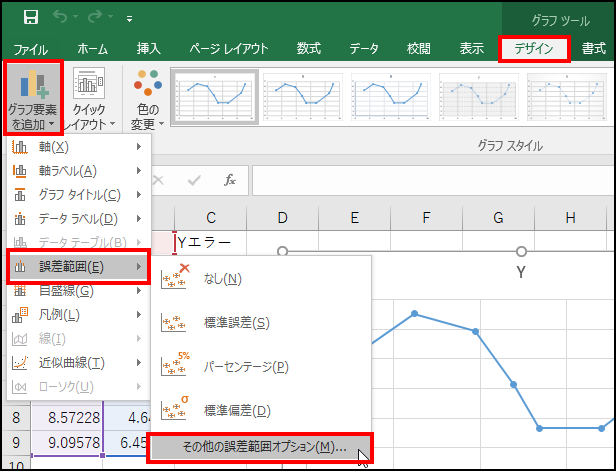Choose パーセンテージ(P) error bars option
The image size is (616, 471).
click(x=261, y=367)
